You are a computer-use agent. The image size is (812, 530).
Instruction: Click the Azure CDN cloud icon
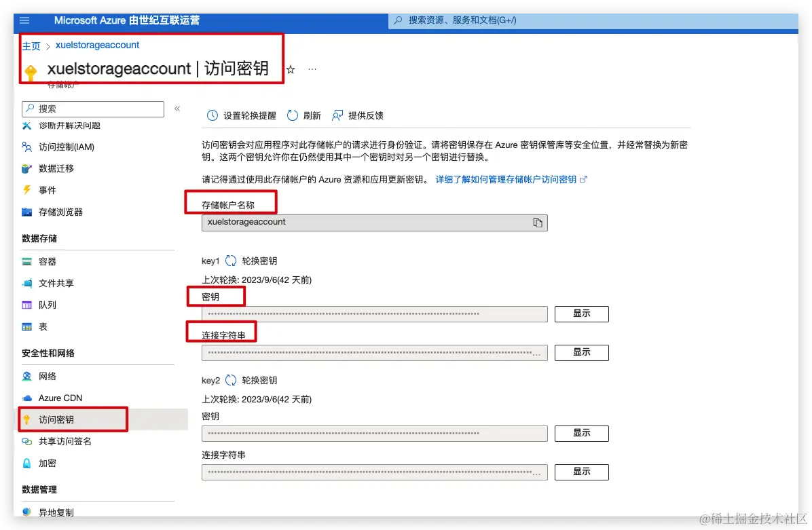click(x=27, y=398)
